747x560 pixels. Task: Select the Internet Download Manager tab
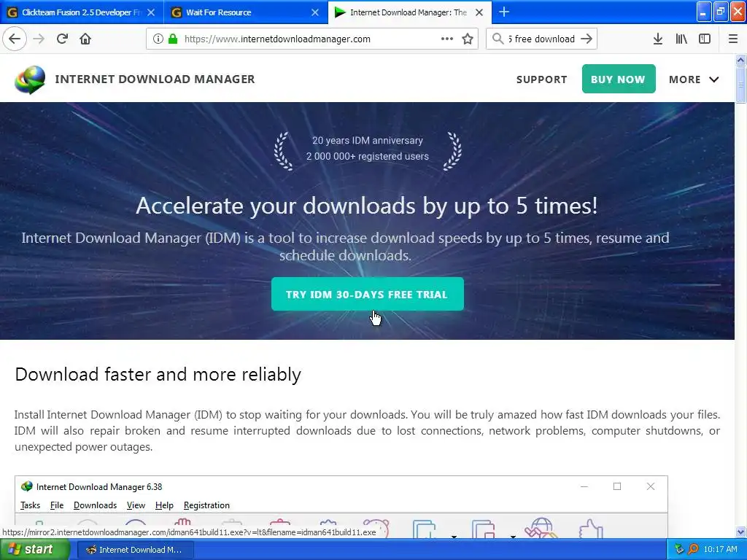[409, 12]
